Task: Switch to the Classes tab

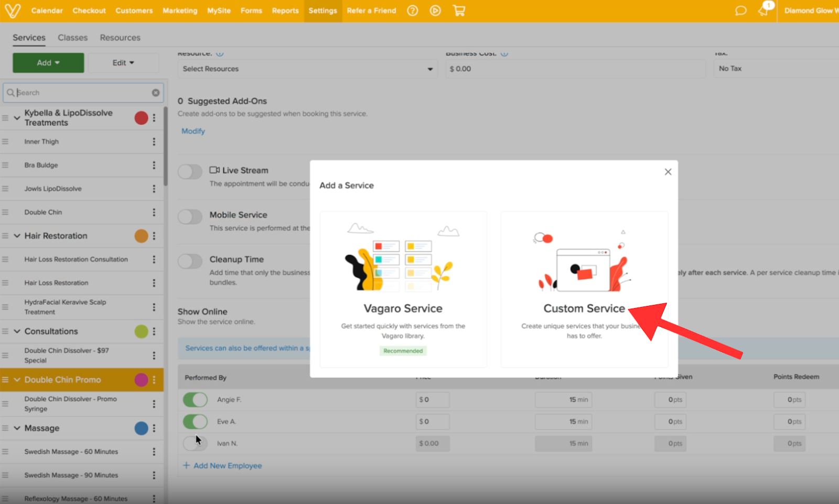Action: click(x=73, y=38)
